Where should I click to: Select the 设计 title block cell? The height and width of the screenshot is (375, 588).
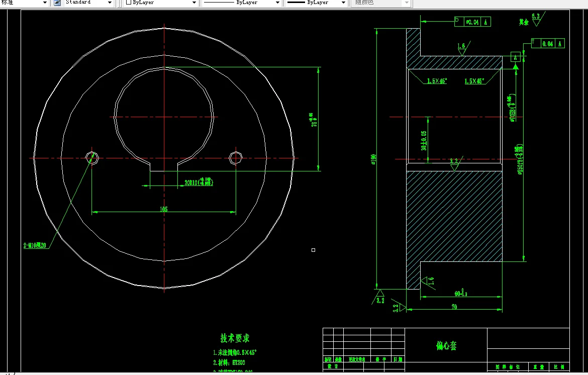333,366
